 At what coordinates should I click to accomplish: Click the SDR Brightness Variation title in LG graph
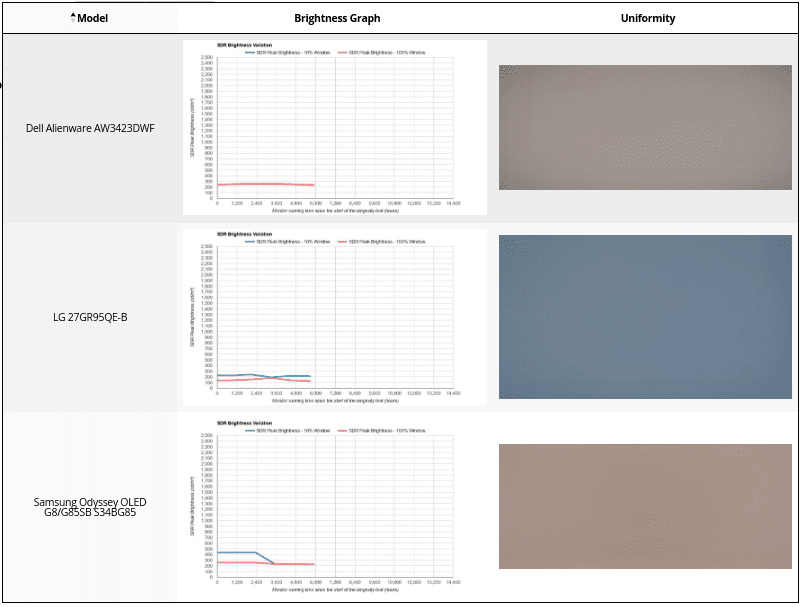click(x=245, y=234)
